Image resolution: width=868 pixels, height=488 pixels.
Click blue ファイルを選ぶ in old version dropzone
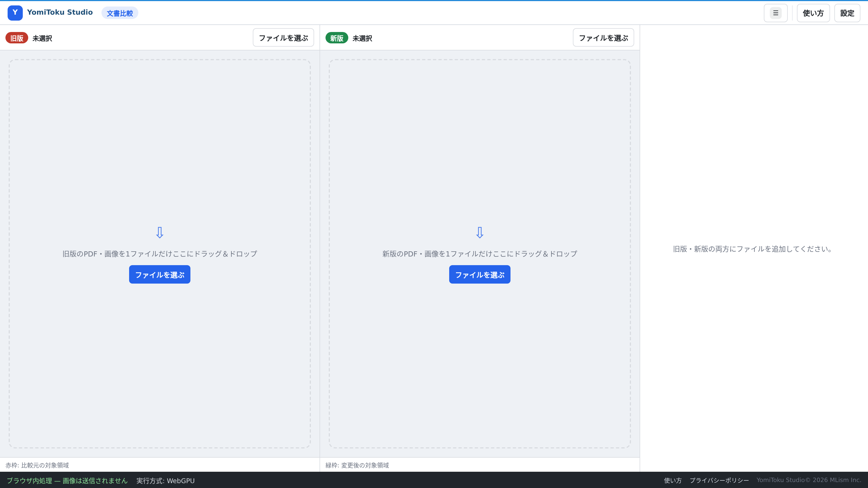160,274
